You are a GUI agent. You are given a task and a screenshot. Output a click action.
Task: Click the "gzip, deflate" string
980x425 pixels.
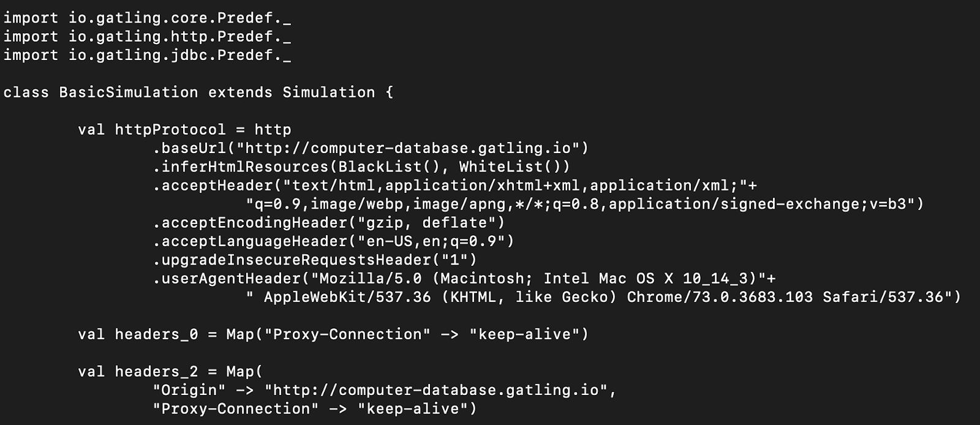(426, 222)
